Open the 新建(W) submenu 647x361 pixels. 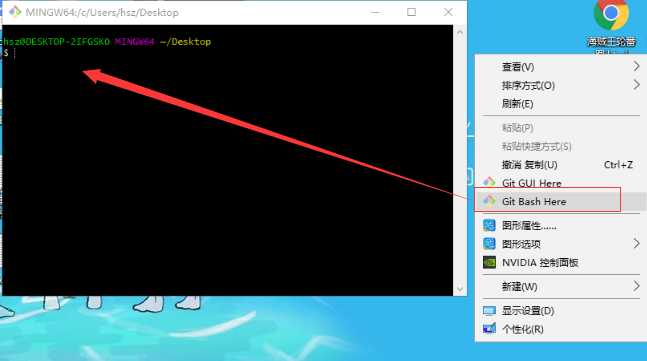(561, 286)
